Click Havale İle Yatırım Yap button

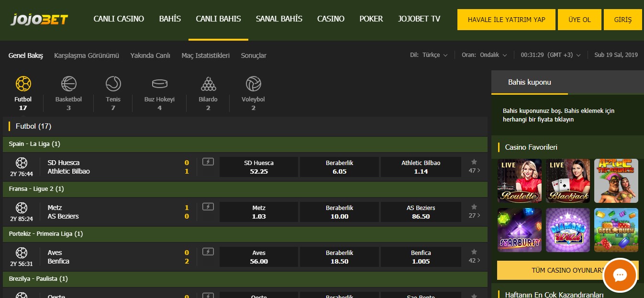(x=506, y=20)
